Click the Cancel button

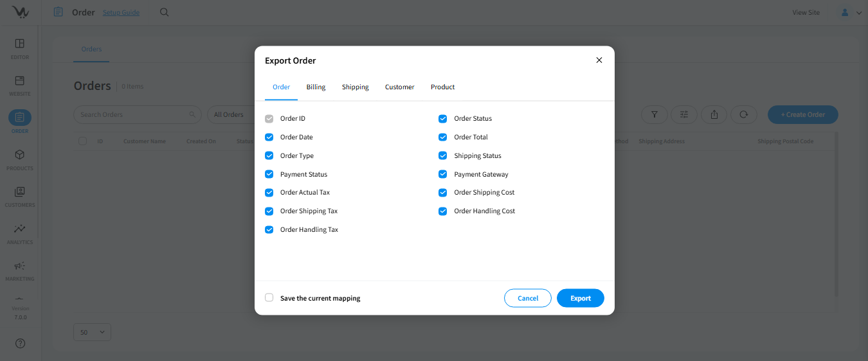coord(528,298)
